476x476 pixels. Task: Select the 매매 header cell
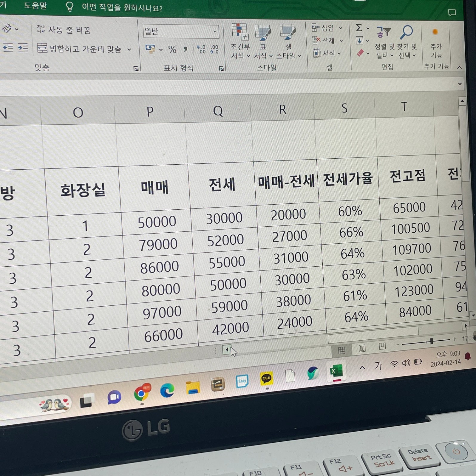154,187
